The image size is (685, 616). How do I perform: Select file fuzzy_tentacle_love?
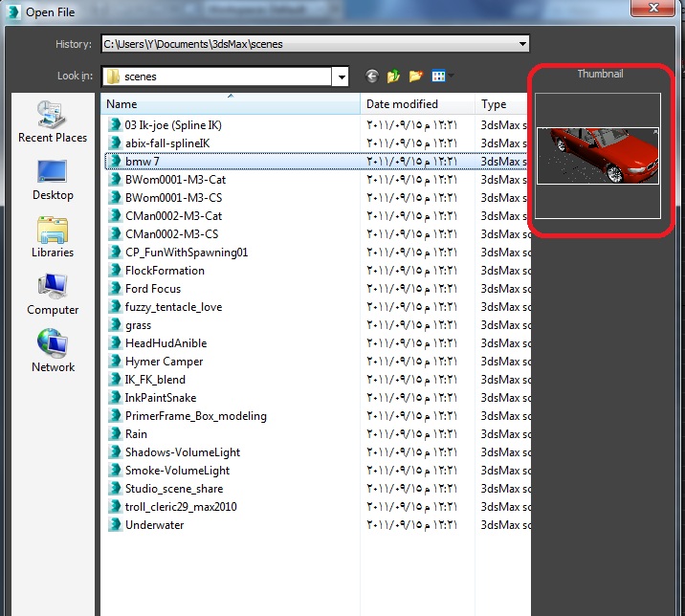click(173, 307)
